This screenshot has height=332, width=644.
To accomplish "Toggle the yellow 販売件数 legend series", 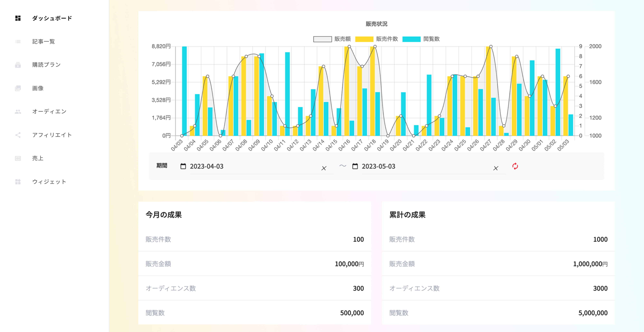I will tap(364, 39).
